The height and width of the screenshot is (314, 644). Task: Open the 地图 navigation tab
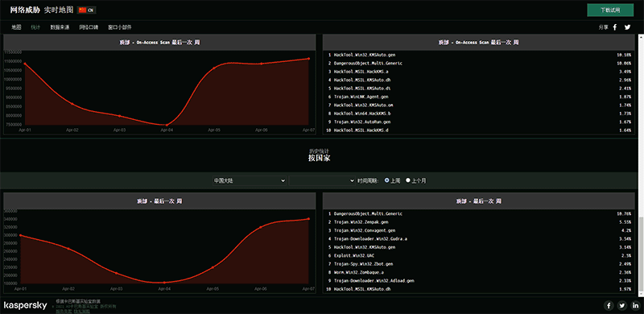(16, 27)
